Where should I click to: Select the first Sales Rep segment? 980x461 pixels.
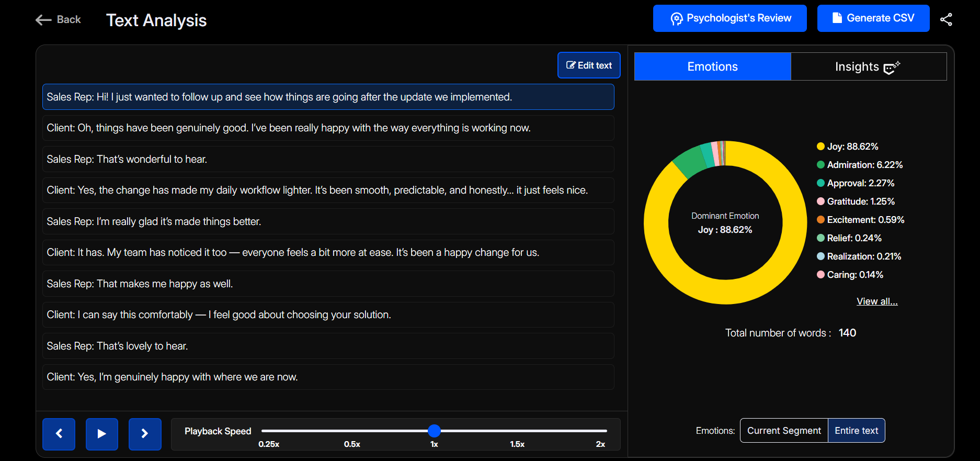point(328,97)
